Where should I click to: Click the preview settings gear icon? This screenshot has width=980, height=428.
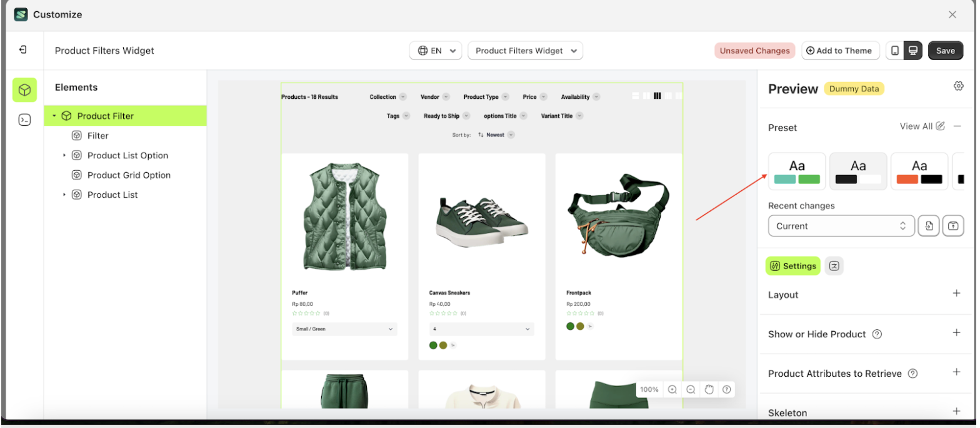[x=958, y=86]
